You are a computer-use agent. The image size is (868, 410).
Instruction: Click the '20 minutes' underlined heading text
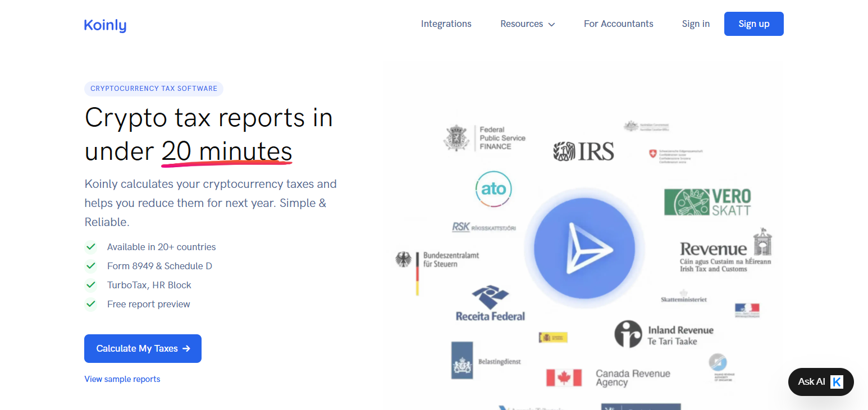point(227,152)
